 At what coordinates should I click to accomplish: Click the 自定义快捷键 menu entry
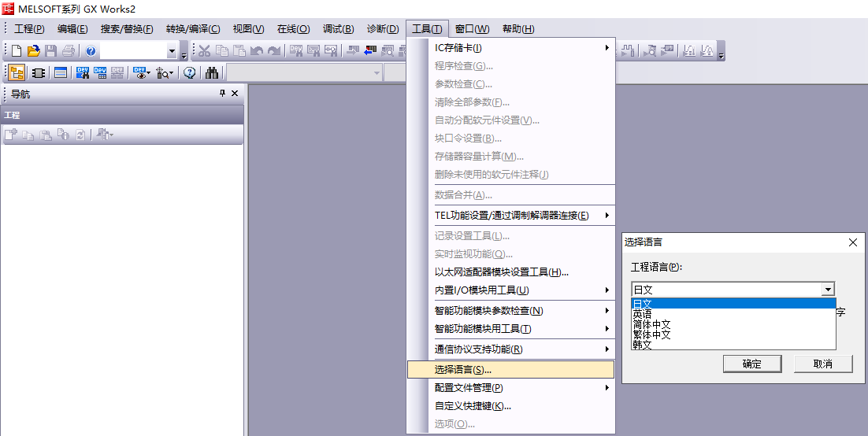(473, 406)
